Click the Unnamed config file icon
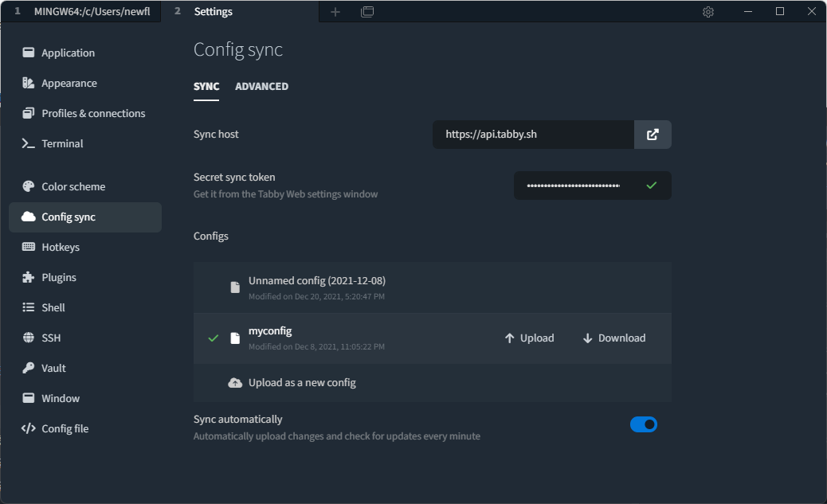Screen dimensions: 827x504 235,287
